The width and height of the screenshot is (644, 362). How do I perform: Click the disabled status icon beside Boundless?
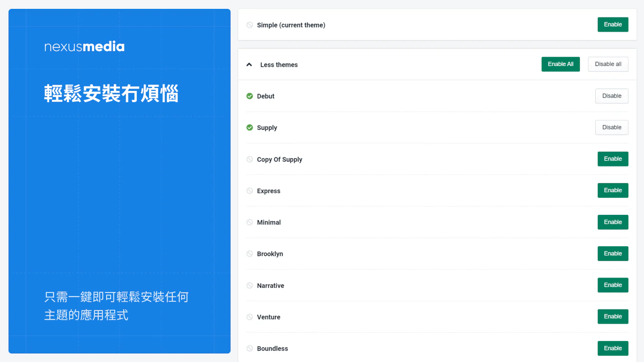tap(250, 348)
